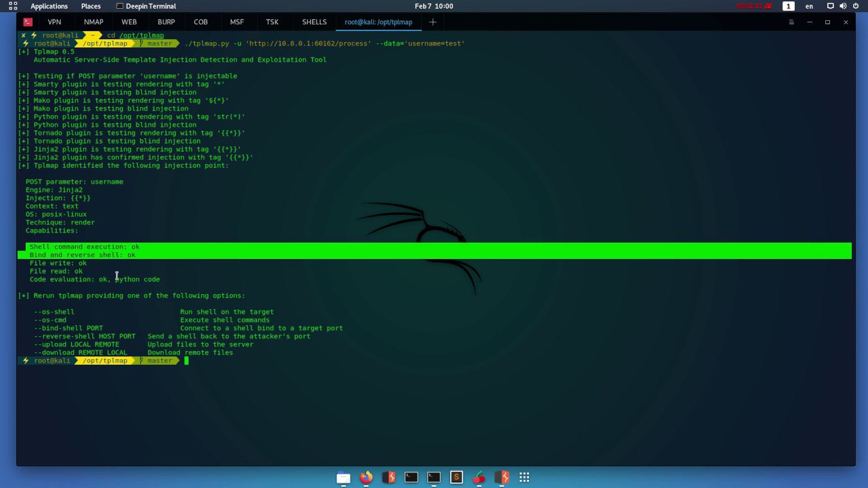
Task: Open the Applications menu in the top panel
Action: (49, 6)
